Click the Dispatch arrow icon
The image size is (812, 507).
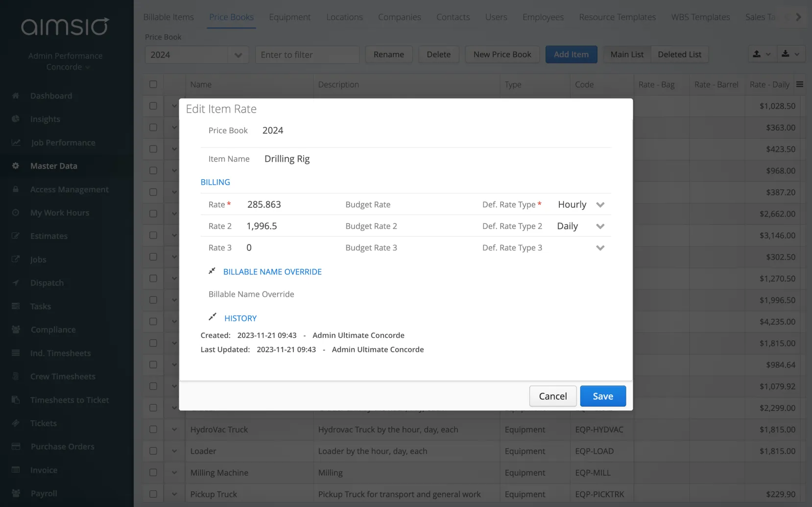pos(16,283)
